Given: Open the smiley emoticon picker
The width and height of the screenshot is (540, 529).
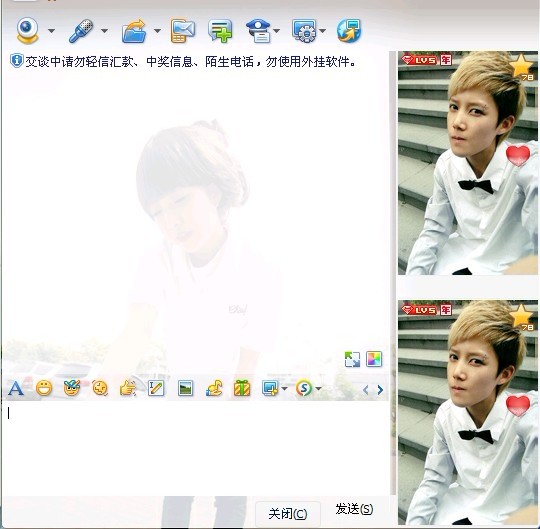Looking at the screenshot, I should click(x=44, y=389).
